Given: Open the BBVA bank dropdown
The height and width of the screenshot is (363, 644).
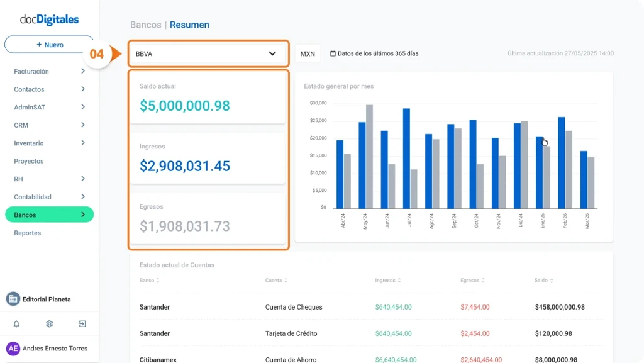Looking at the screenshot, I should [208, 53].
